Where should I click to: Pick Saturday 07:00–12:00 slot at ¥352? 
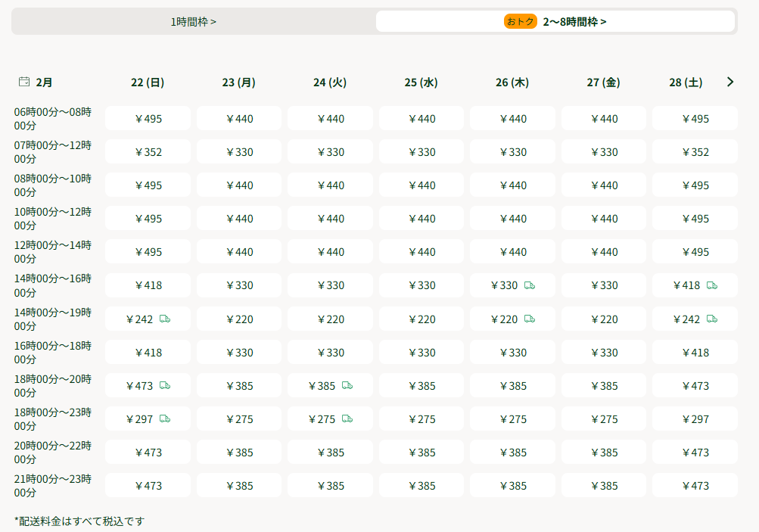click(695, 152)
